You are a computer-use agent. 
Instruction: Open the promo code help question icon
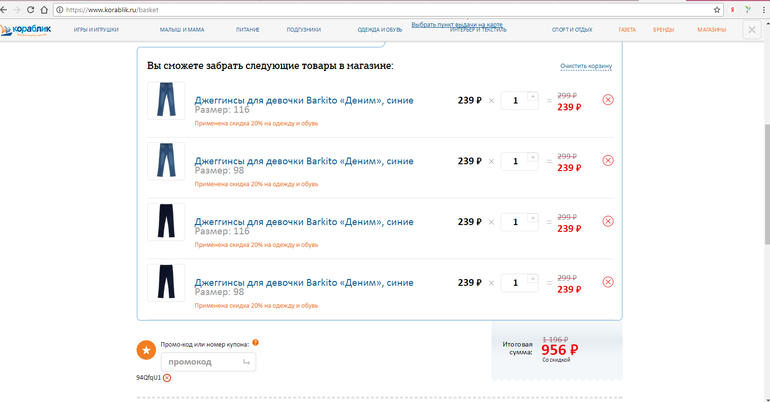(255, 343)
